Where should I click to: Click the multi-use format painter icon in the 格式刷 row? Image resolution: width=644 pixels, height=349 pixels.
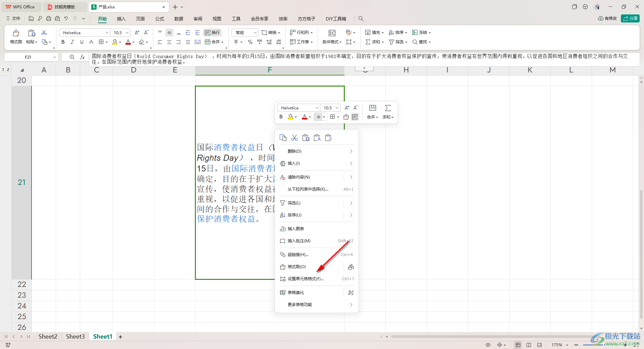click(351, 267)
